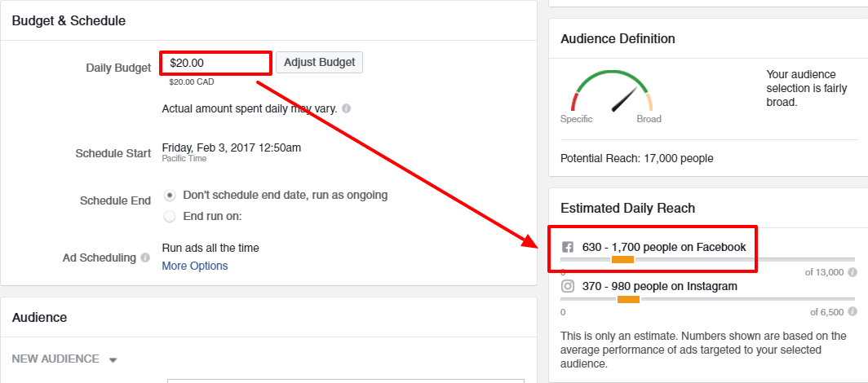Open the More Options link
868x383 pixels.
point(195,266)
